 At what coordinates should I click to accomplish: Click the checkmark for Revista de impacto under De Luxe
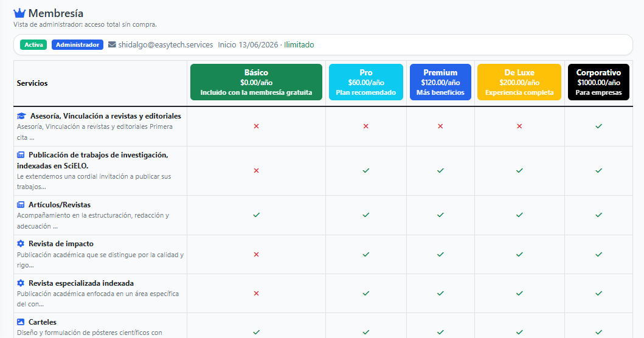(x=519, y=254)
